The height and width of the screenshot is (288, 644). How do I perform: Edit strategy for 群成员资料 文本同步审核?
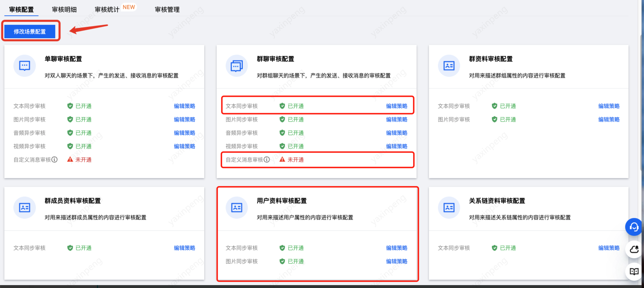click(185, 248)
